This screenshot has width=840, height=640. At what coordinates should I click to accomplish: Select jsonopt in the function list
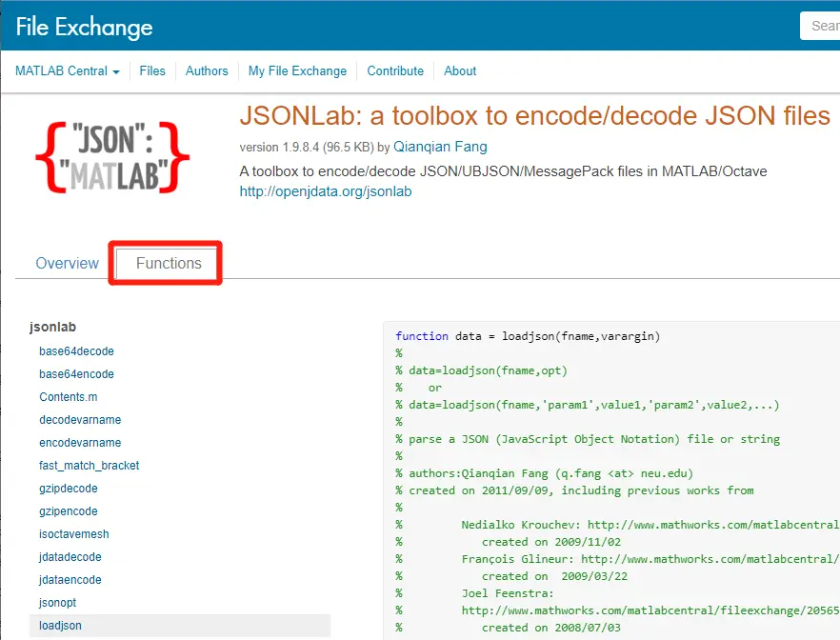point(58,603)
